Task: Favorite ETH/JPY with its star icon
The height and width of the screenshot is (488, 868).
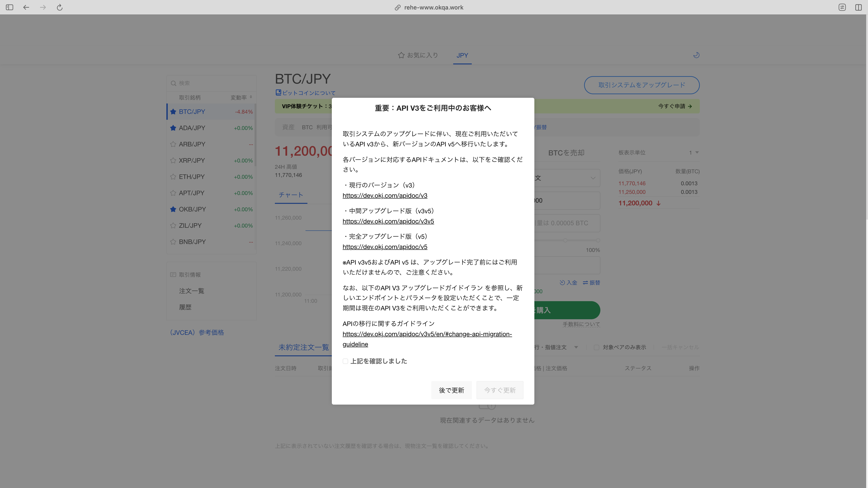Action: (x=173, y=176)
